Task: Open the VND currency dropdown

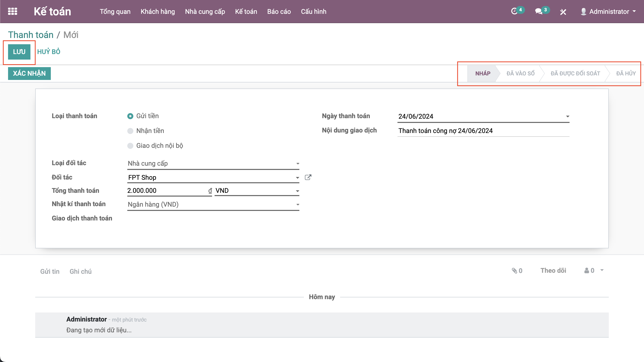Action: (257, 191)
